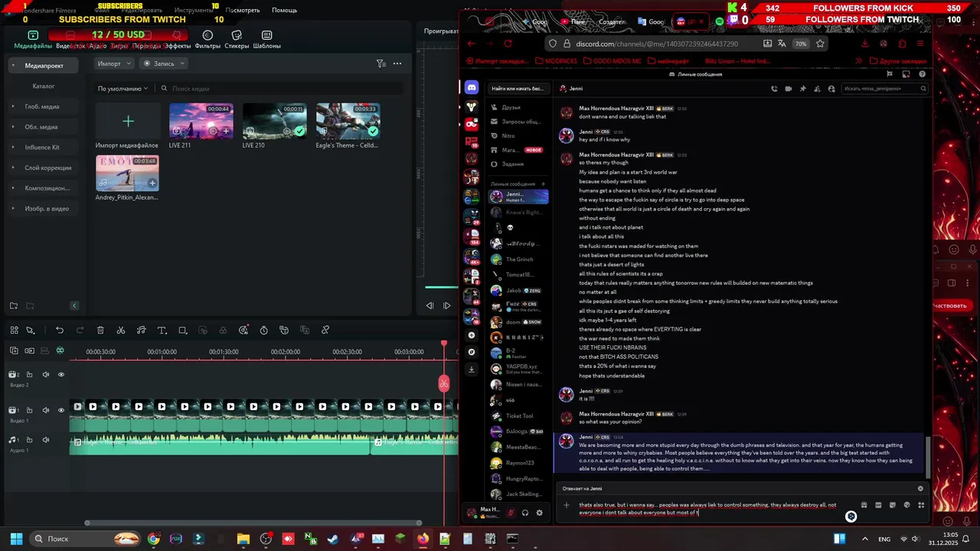This screenshot has width=980, height=551.
Task: Show user profile icon in Discord header
Action: tap(831, 89)
